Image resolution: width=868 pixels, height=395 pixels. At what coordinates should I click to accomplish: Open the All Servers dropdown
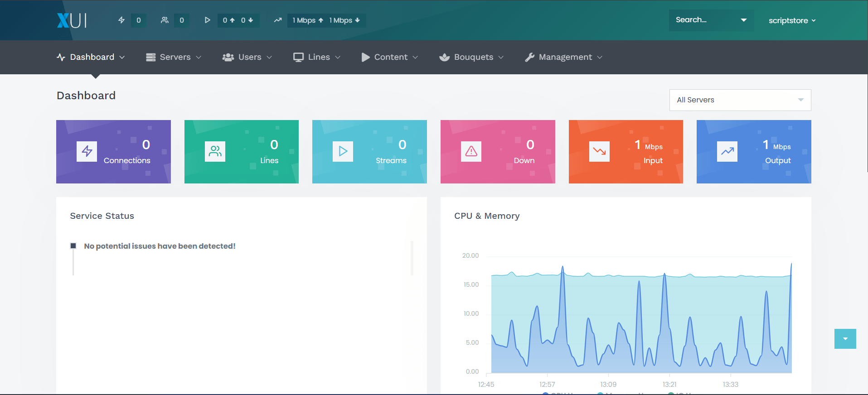(740, 100)
